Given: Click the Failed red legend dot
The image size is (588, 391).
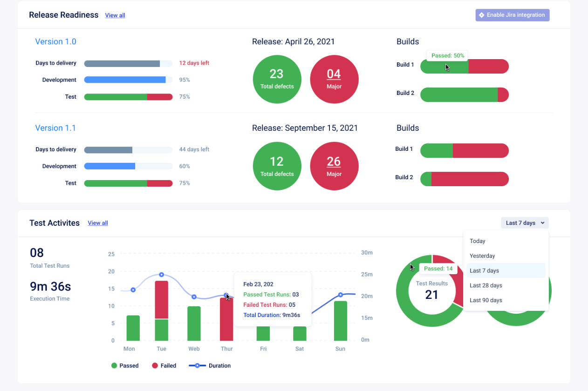Looking at the screenshot, I should [155, 365].
